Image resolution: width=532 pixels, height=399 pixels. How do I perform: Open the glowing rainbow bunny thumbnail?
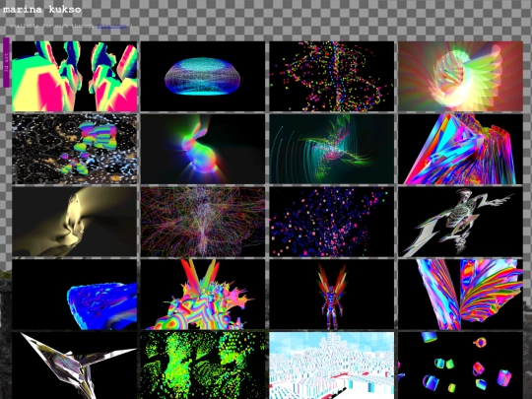(203, 149)
